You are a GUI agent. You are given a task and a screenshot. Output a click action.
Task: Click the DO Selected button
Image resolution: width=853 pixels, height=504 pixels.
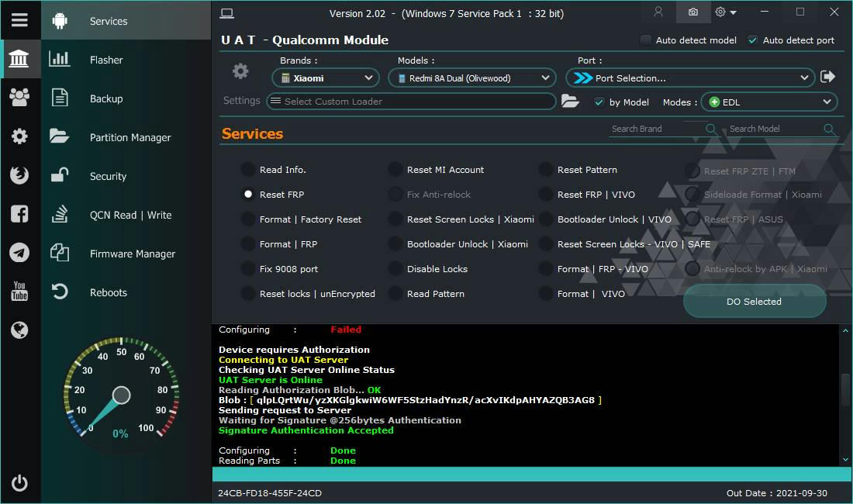tap(755, 301)
